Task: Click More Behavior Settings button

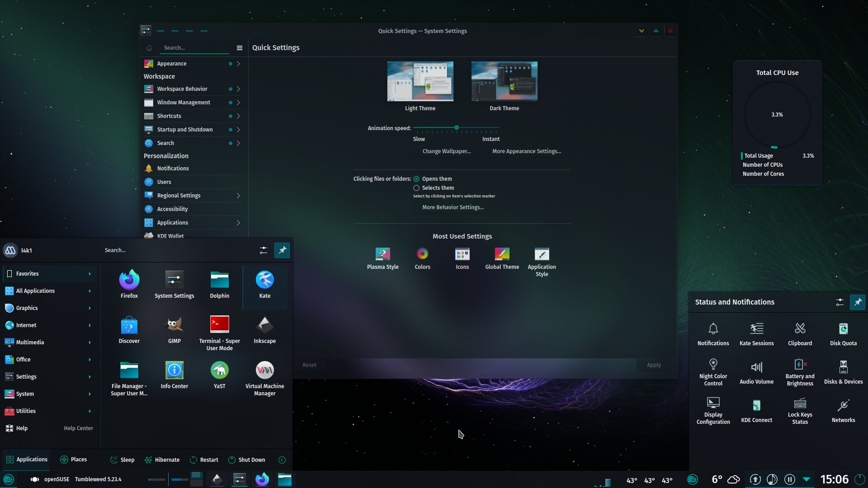Action: 453,207
